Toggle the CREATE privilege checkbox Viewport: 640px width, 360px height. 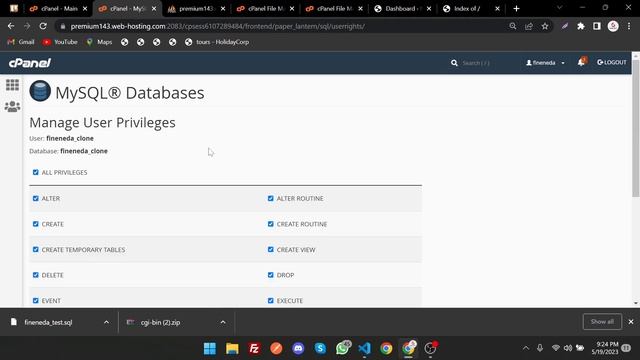tap(36, 224)
